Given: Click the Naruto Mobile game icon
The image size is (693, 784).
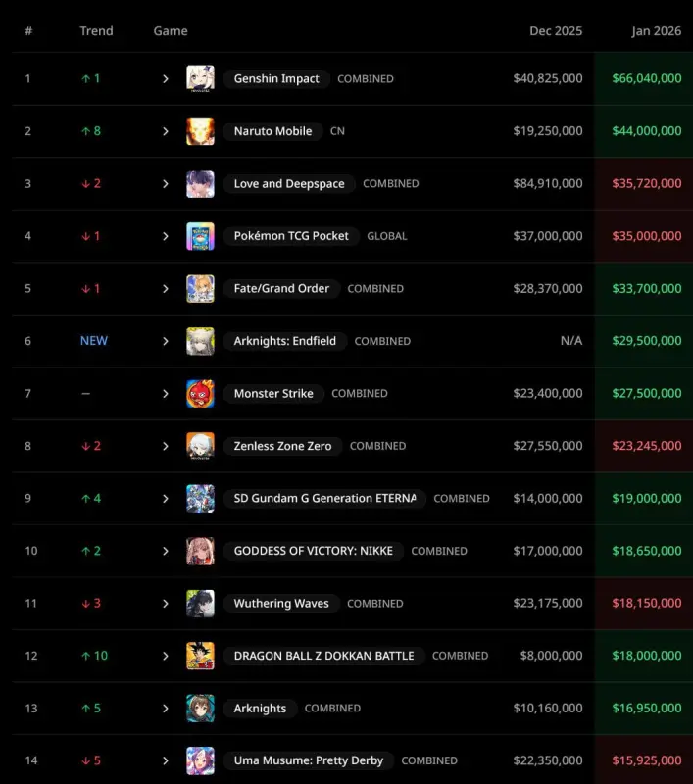Looking at the screenshot, I should pos(200,131).
